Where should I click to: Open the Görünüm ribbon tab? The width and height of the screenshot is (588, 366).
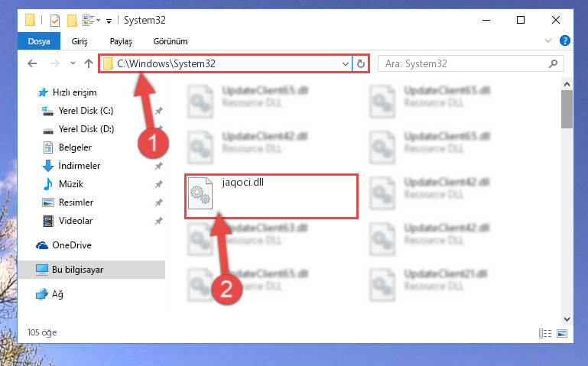pyautogui.click(x=171, y=41)
